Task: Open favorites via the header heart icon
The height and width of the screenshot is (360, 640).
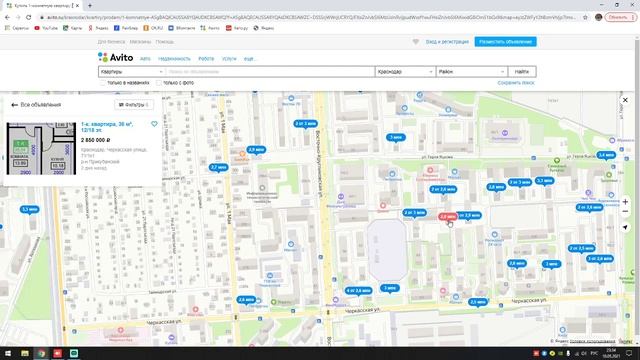Action: 416,42
